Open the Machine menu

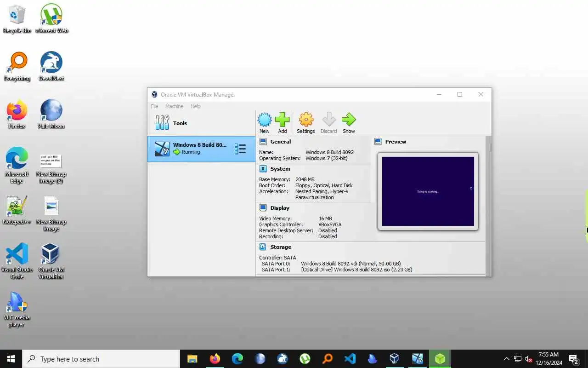click(174, 106)
